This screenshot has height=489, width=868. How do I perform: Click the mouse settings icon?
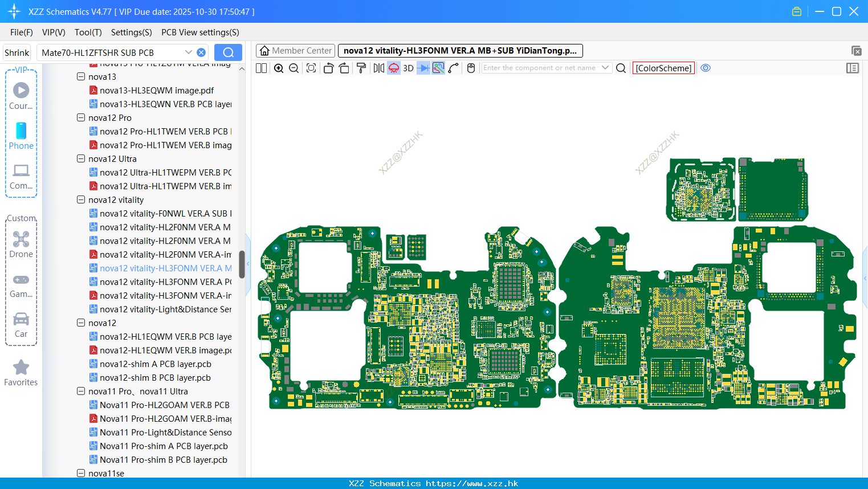pyautogui.click(x=471, y=68)
